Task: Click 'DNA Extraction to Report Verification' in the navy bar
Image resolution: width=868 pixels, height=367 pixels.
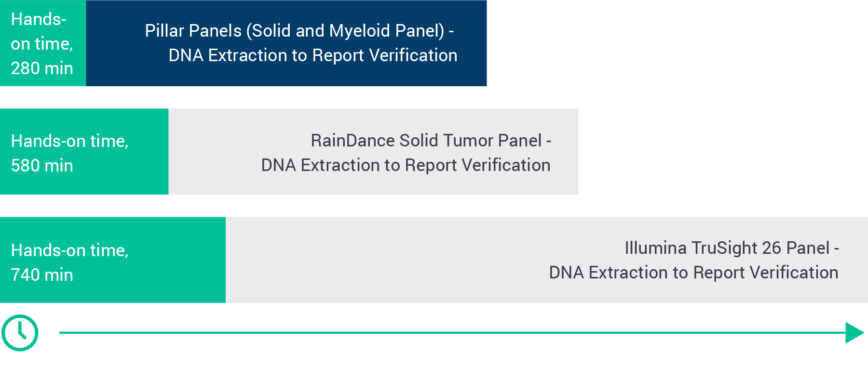Action: point(312,55)
